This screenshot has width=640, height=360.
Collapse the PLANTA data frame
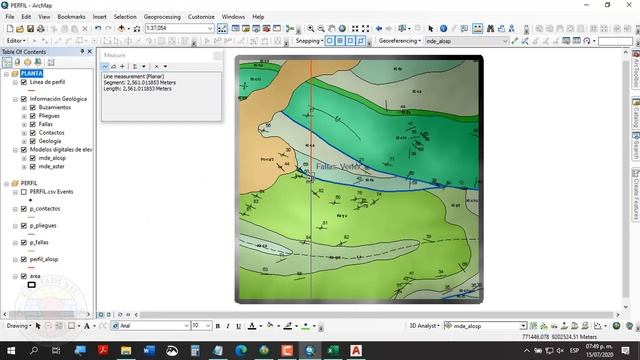[6, 74]
